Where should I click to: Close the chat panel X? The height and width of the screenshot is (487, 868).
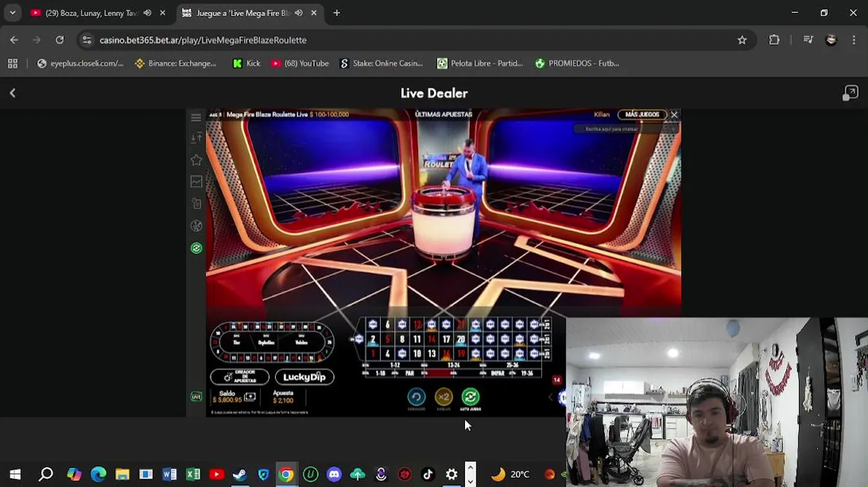point(674,115)
